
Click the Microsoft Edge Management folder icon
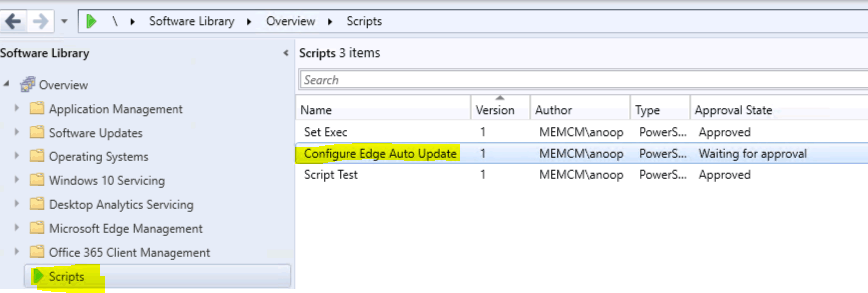tap(37, 228)
